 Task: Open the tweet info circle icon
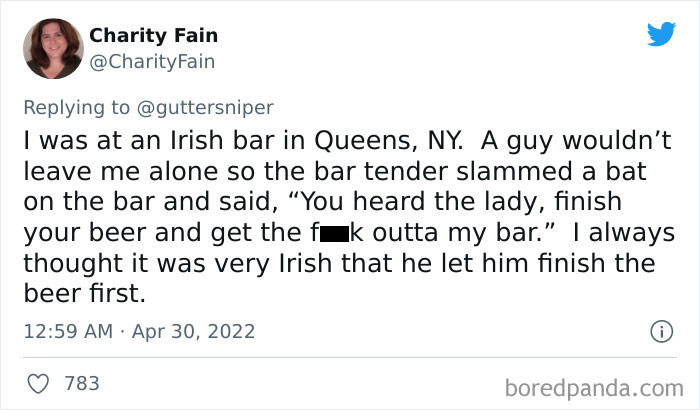pos(659,330)
